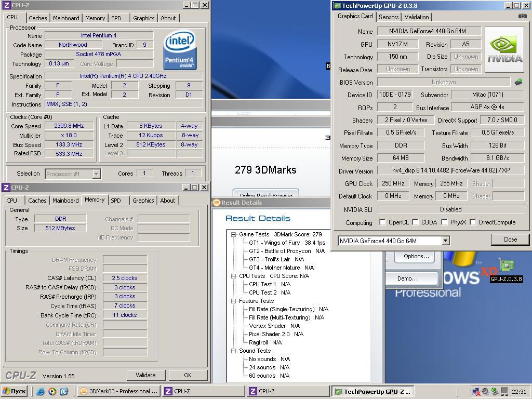Click the second system tray icon
Image resolution: width=532 pixels, height=399 pixels.
point(485,392)
